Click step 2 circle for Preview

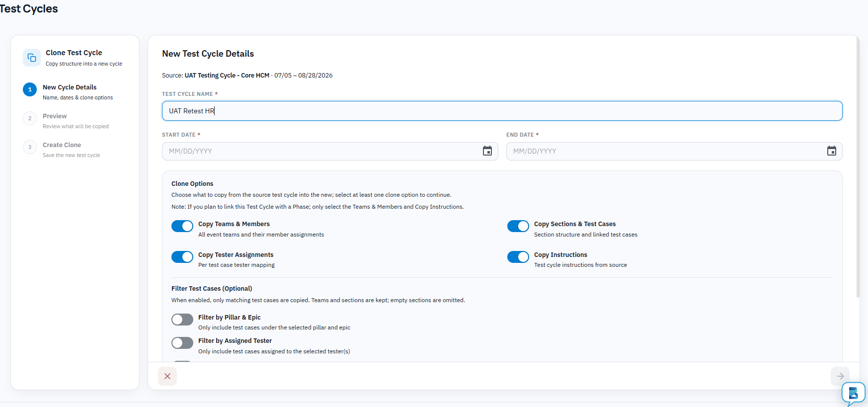click(x=30, y=118)
